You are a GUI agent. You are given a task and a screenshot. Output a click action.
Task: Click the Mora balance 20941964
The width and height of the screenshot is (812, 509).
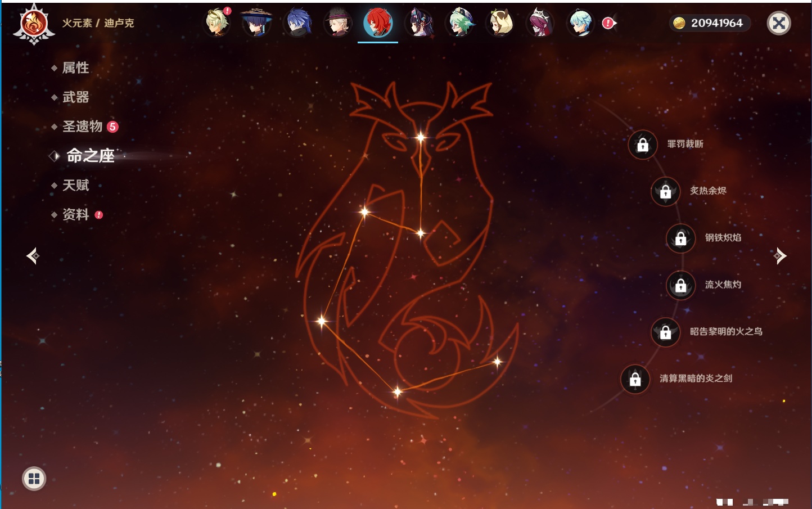tap(710, 23)
